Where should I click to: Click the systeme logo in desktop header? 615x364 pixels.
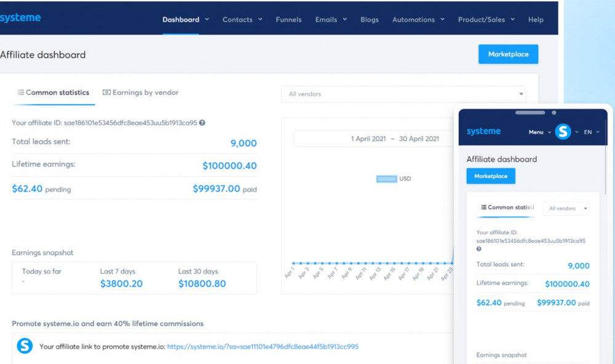coord(20,18)
